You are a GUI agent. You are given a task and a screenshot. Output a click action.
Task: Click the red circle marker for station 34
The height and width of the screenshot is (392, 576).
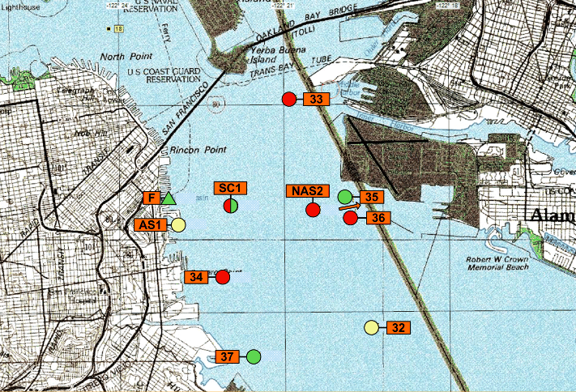point(223,277)
